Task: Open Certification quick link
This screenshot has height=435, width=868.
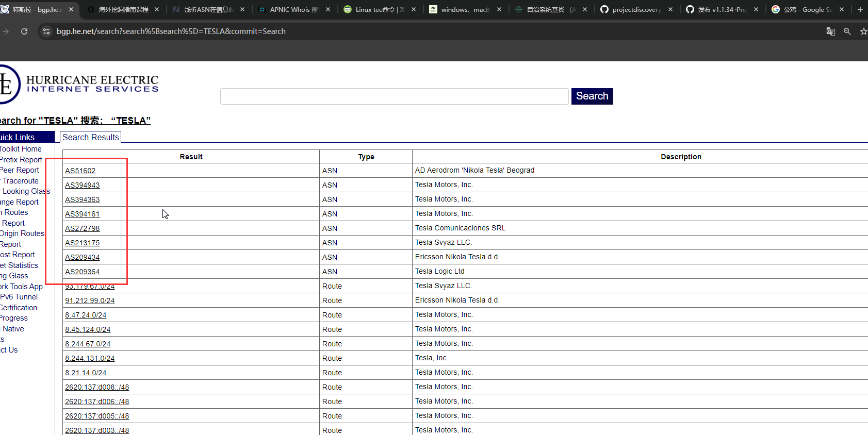Action: (x=19, y=308)
